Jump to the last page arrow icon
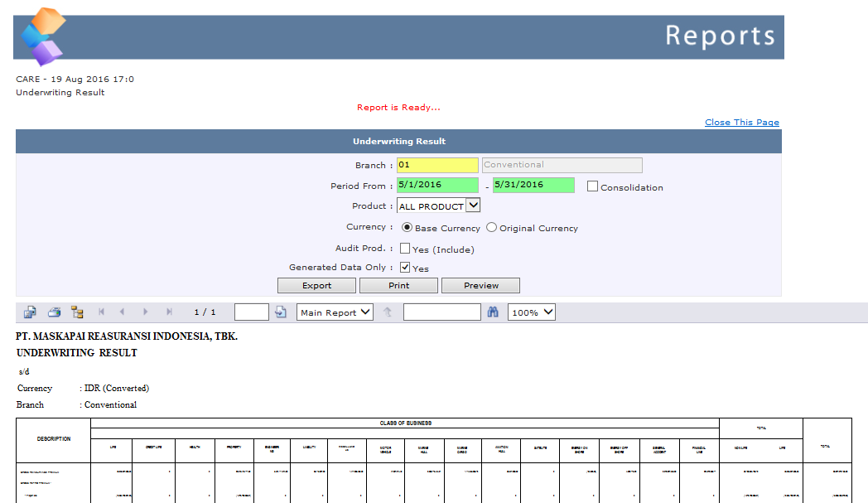 click(169, 312)
